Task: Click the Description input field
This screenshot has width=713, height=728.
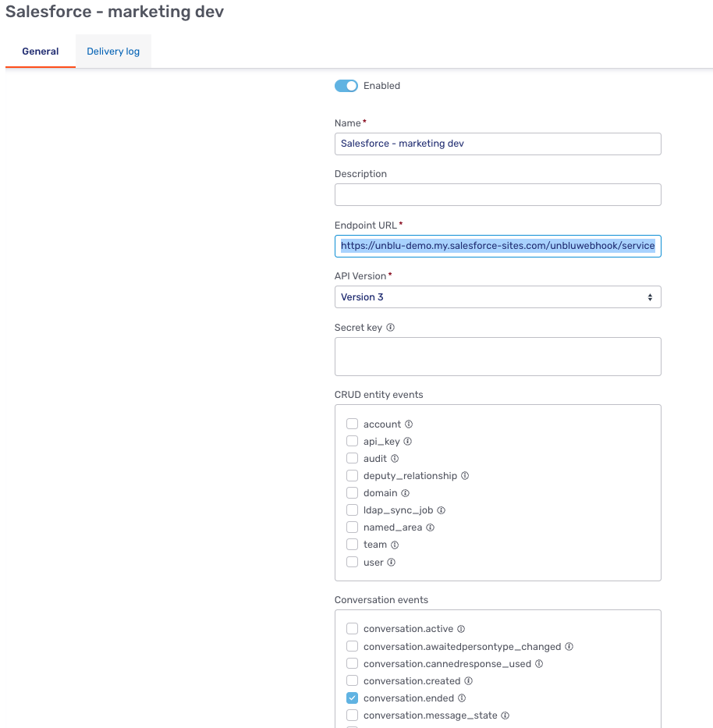Action: 498,194
